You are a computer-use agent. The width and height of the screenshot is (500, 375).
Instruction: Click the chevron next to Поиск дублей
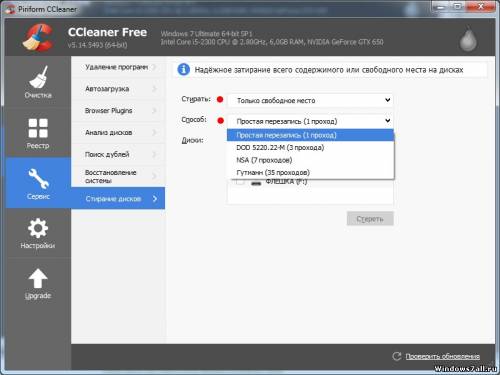tap(154, 154)
